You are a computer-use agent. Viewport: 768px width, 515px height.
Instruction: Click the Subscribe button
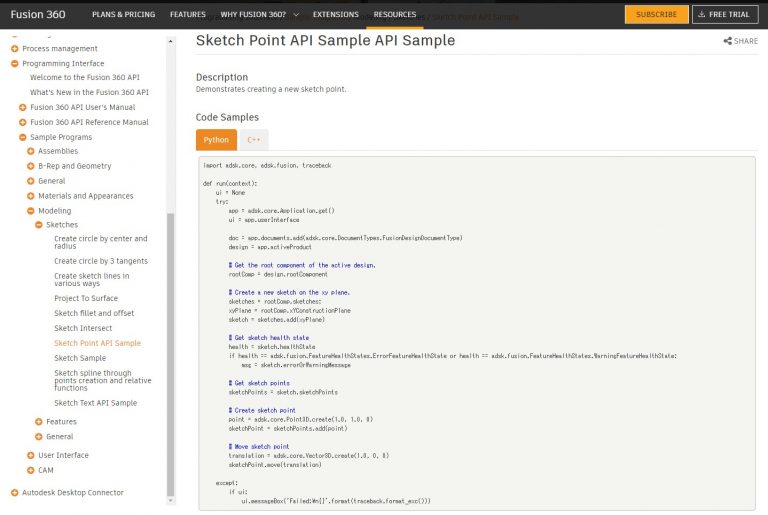click(656, 14)
